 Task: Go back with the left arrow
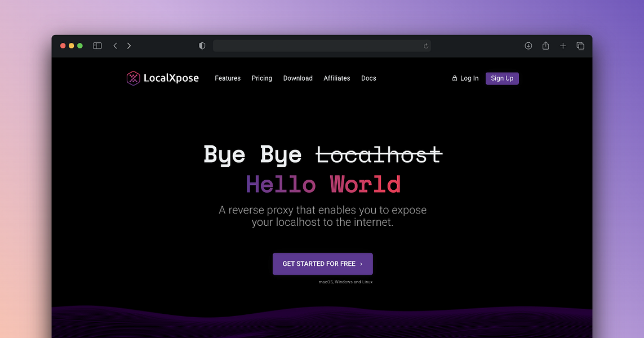pyautogui.click(x=116, y=46)
